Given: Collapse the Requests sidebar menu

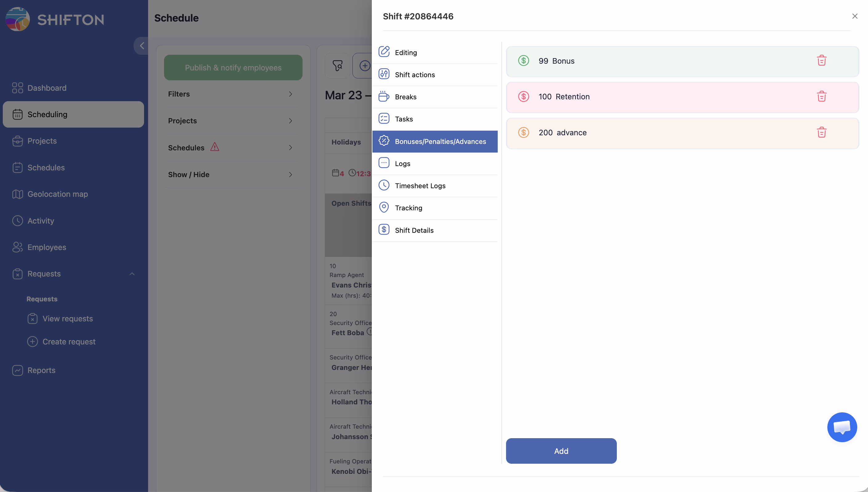Looking at the screenshot, I should (132, 274).
